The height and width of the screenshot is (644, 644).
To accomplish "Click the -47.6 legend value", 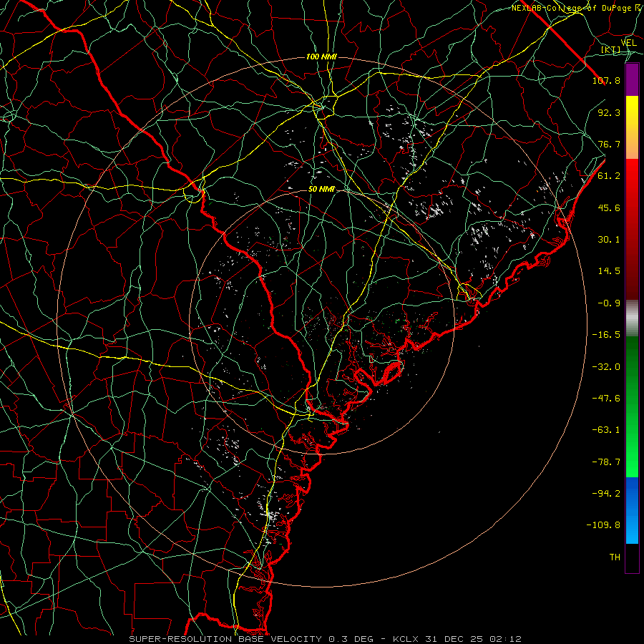I will pos(606,399).
